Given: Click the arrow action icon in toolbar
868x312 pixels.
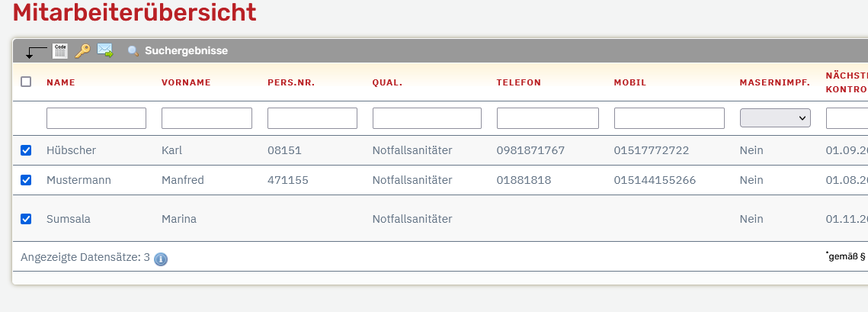Looking at the screenshot, I should coord(37,52).
